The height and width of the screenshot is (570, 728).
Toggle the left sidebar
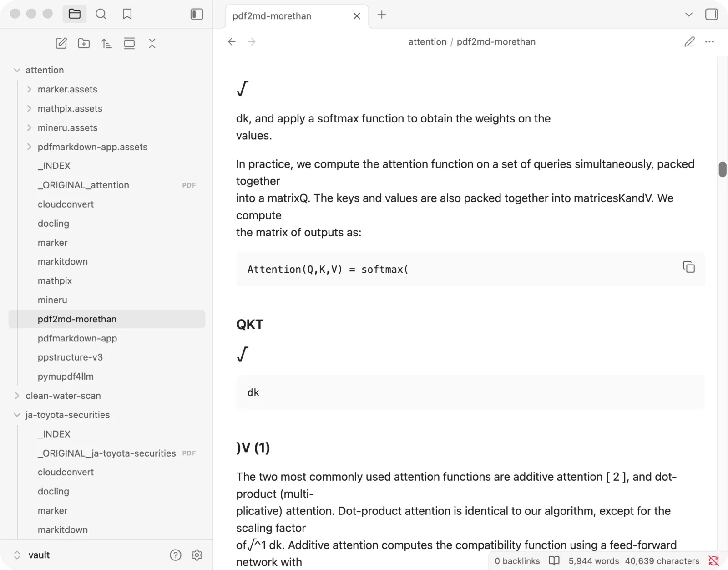197,14
